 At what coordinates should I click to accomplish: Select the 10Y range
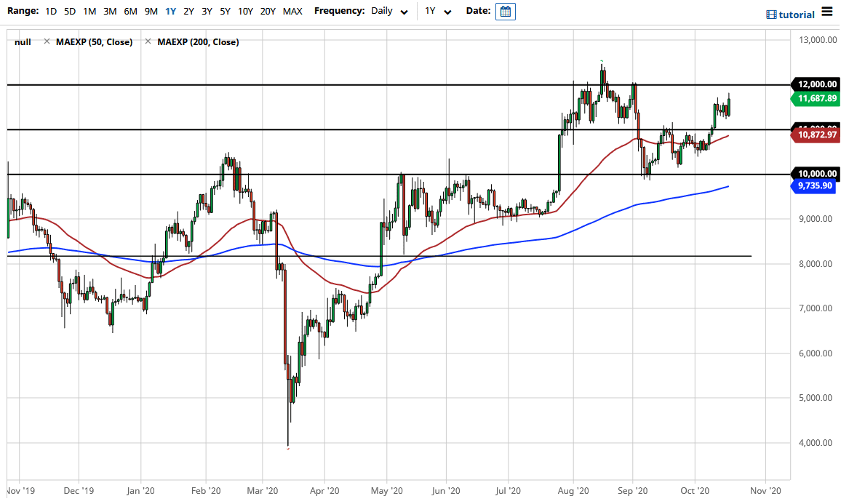(245, 11)
